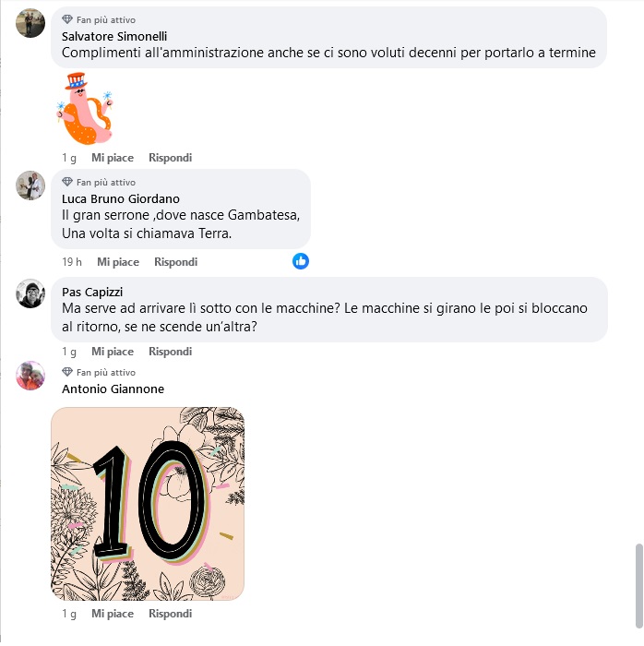Open Antonio Giannone's profile avatar

click(30, 376)
